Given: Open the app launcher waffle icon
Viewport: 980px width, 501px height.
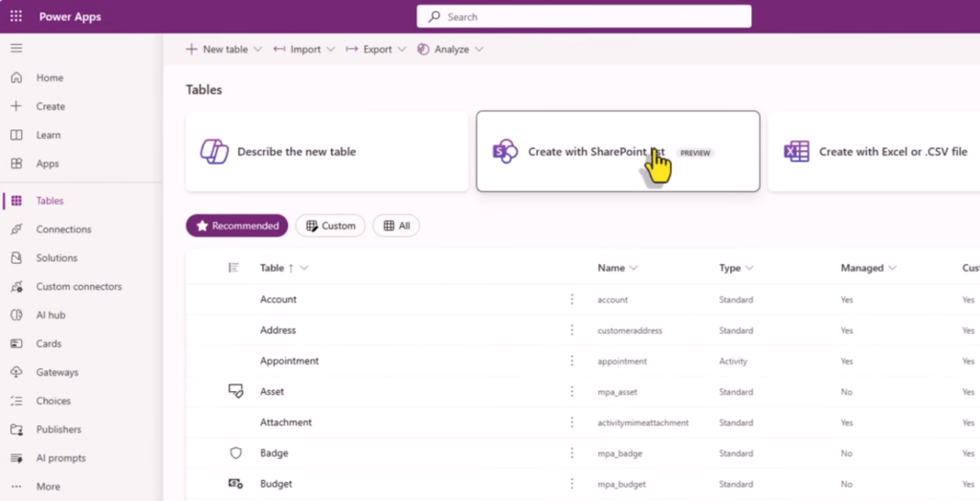Looking at the screenshot, I should tap(16, 17).
